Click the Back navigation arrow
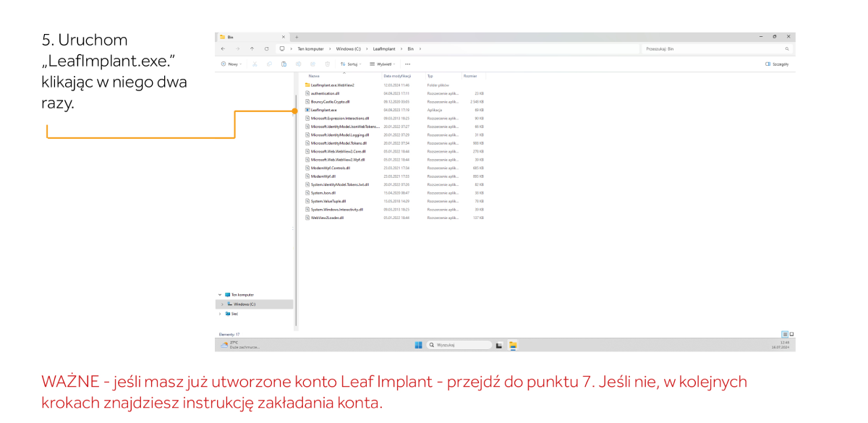This screenshot has width=868, height=423. pyautogui.click(x=223, y=49)
